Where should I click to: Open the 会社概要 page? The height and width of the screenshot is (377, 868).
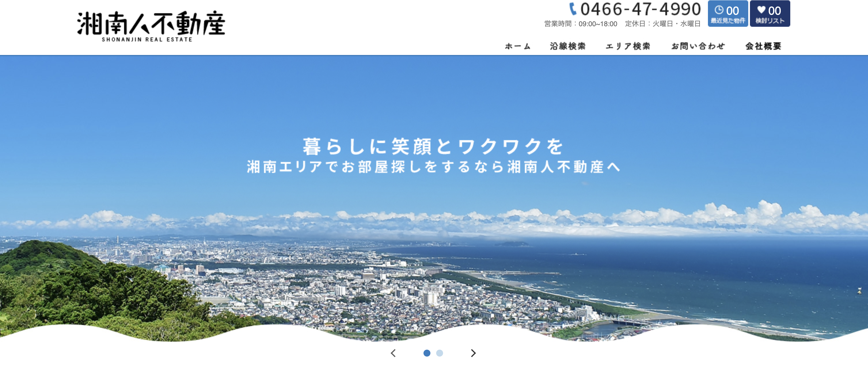click(x=763, y=46)
